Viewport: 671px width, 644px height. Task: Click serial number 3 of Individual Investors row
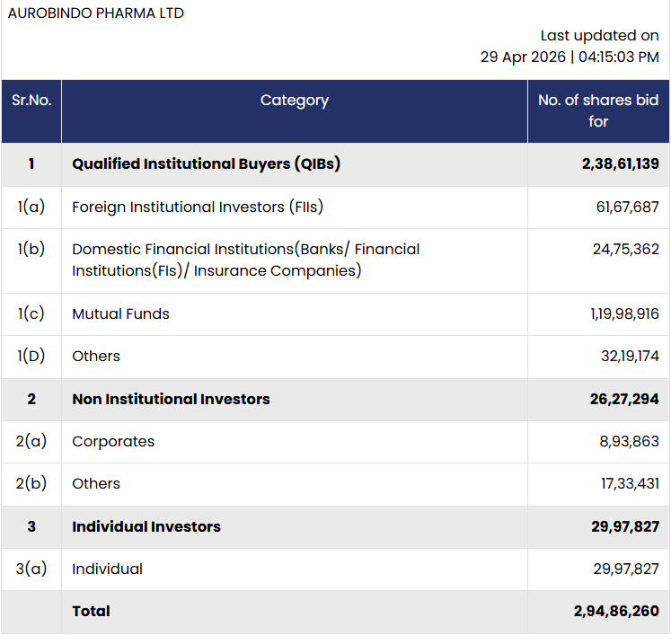[31, 526]
